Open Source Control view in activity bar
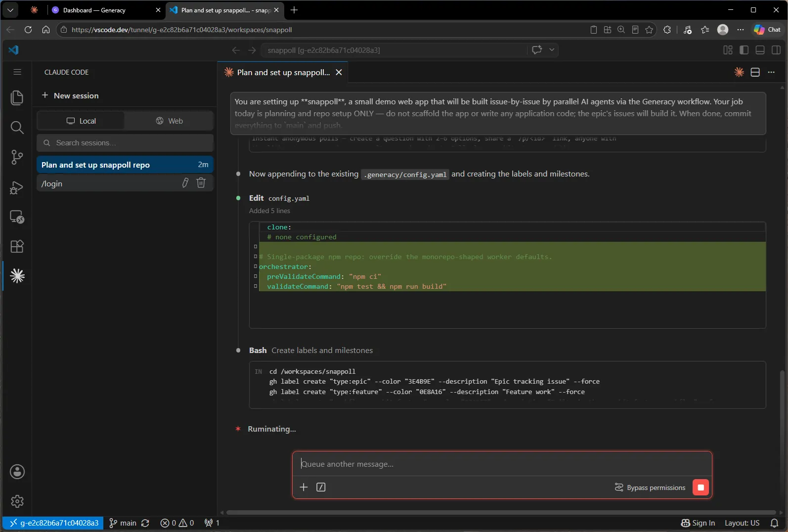 click(x=17, y=157)
